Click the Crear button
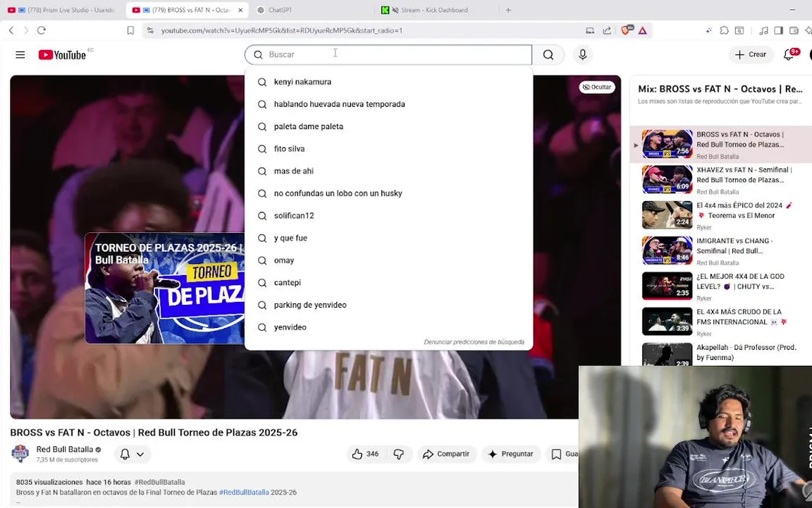812x508 pixels. pyautogui.click(x=751, y=54)
